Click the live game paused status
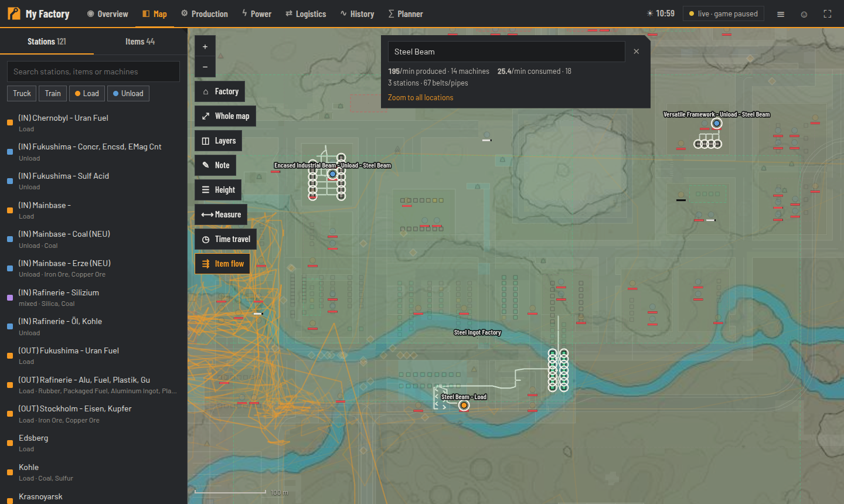844x504 pixels. click(x=723, y=13)
